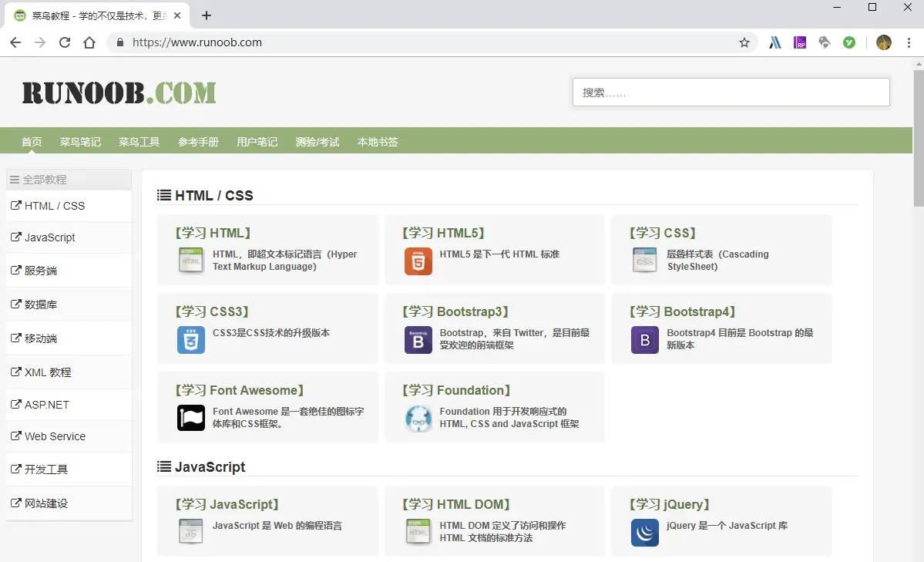Open 数据库 in the sidebar
The image size is (924, 562).
(x=69, y=305)
